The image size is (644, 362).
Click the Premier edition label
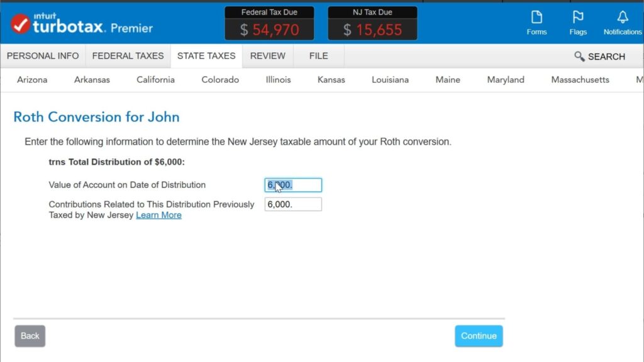tap(131, 28)
